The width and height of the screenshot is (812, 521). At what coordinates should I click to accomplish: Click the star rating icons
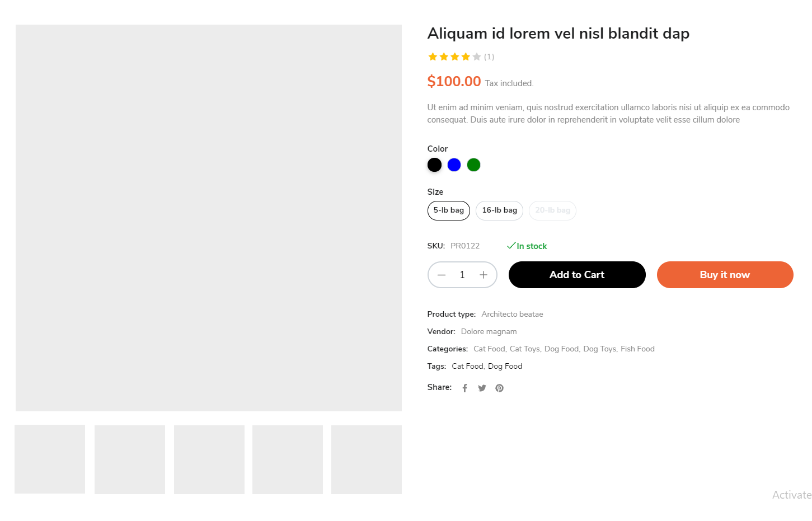coord(454,57)
